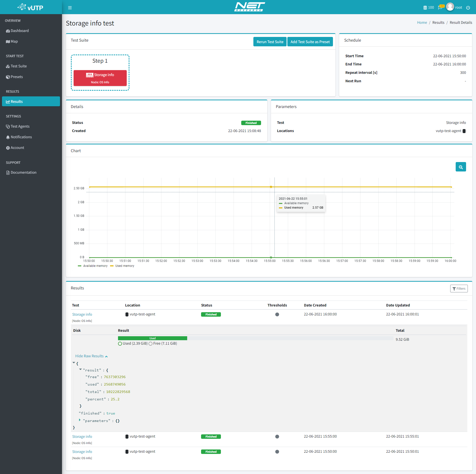Open the chart zoom magnifier button

click(x=461, y=167)
